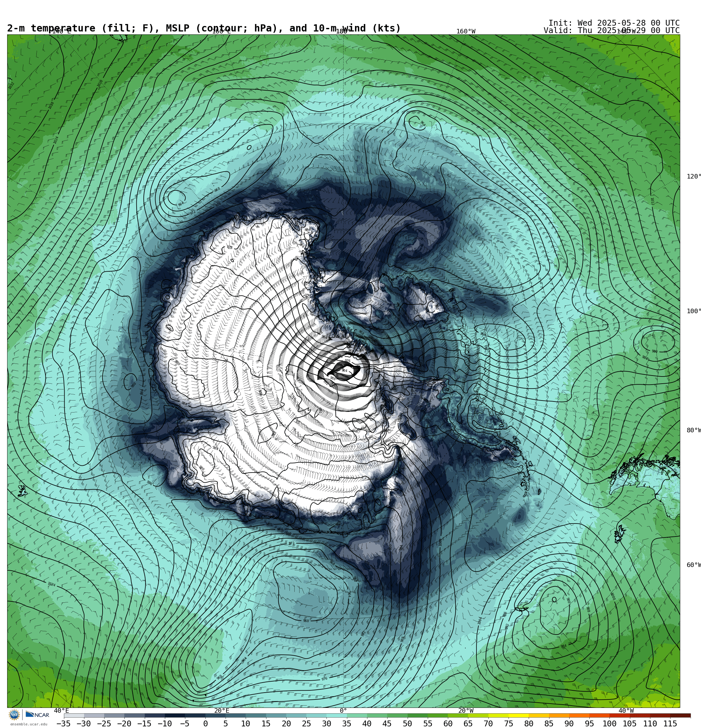This screenshot has width=701, height=728.
Task: Pick the lightest gray swatch between -35 and -30
Action: tap(74, 715)
